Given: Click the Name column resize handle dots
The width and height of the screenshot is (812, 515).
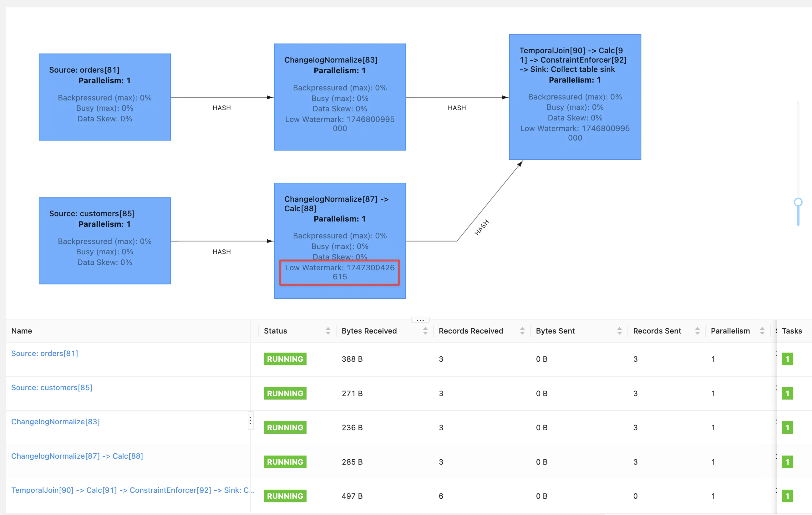Looking at the screenshot, I should [x=250, y=421].
